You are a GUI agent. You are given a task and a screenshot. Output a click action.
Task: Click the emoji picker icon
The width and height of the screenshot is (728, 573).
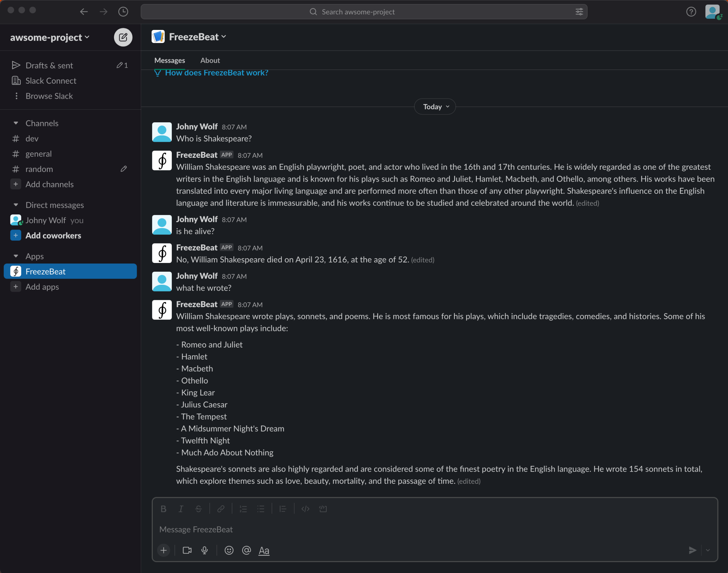pos(229,551)
